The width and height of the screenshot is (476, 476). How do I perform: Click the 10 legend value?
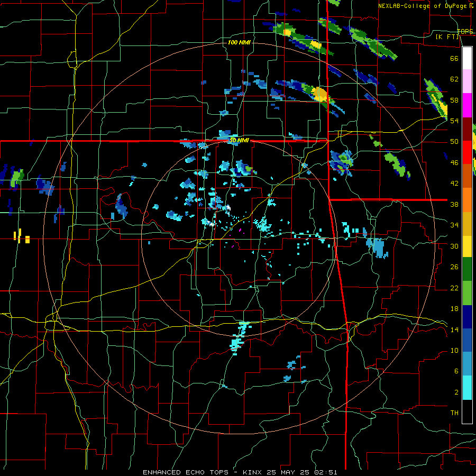[x=454, y=351]
